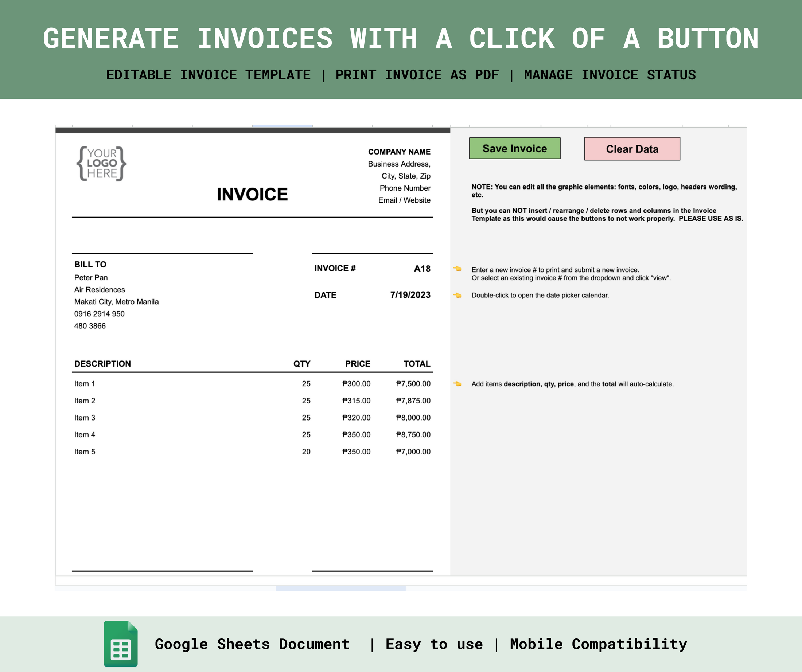
Task: Select the Item 1 description cell
Action: click(85, 383)
